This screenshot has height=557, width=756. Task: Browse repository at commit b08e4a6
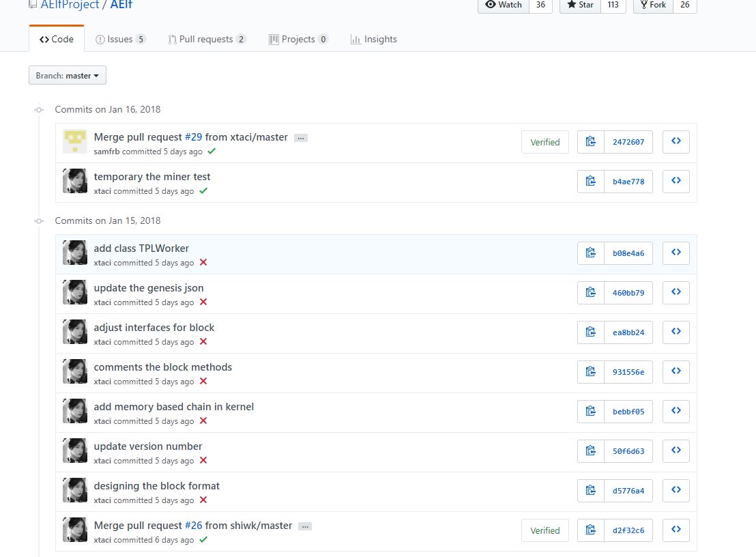tap(676, 253)
